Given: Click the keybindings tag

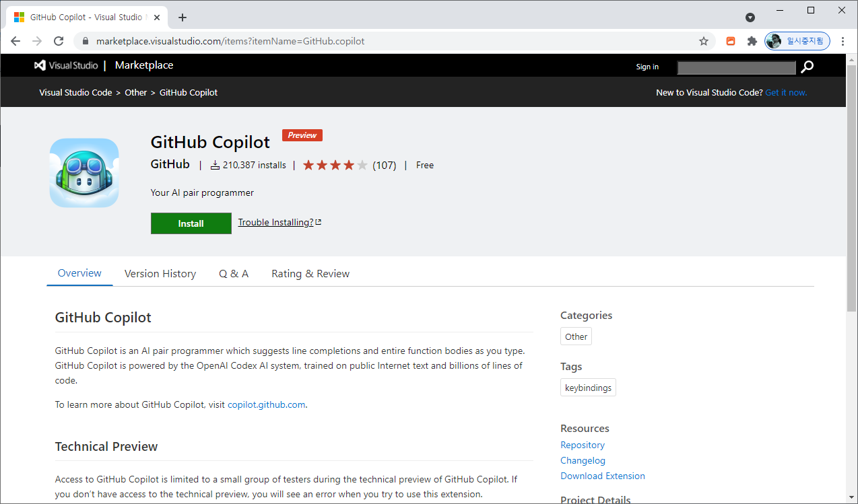Looking at the screenshot, I should tap(588, 388).
